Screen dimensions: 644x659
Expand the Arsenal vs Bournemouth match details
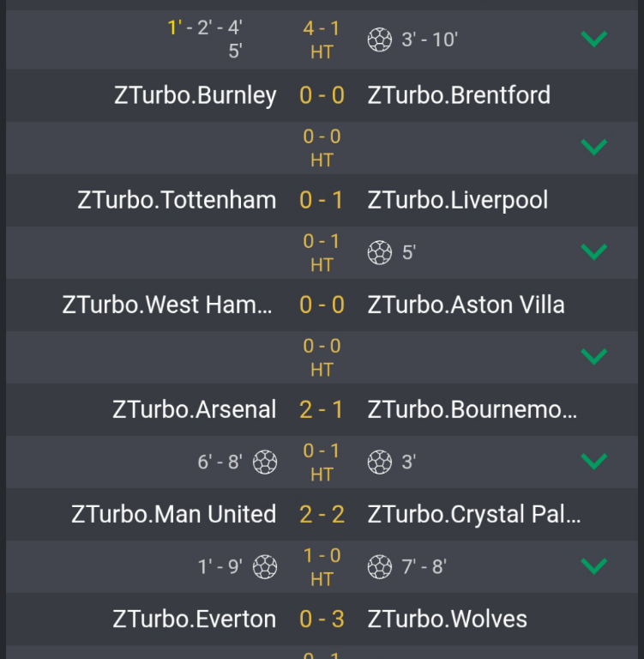[593, 461]
